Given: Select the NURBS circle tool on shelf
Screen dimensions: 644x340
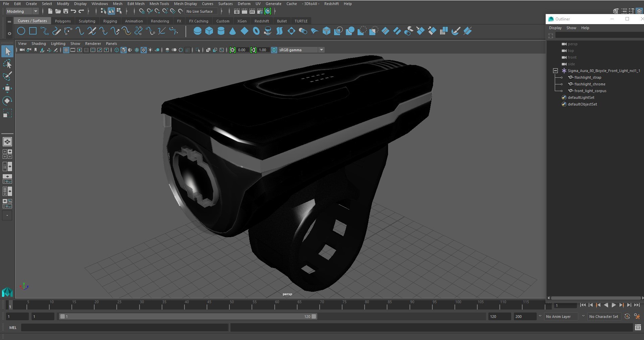Looking at the screenshot, I should click(21, 31).
